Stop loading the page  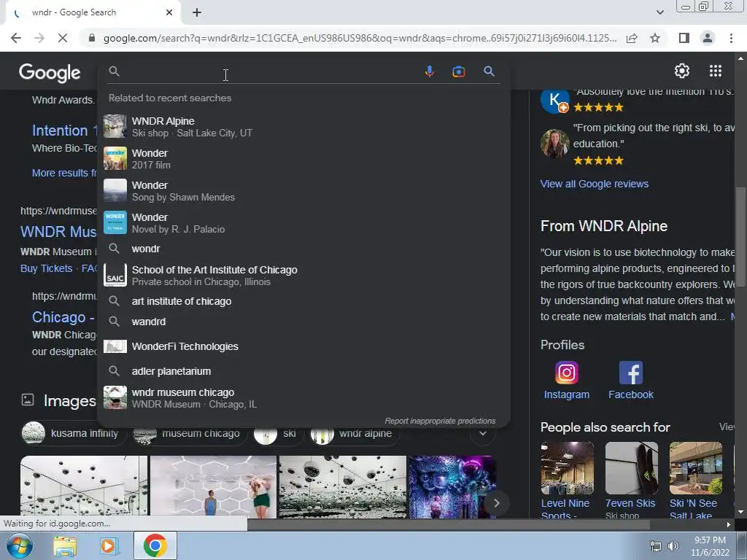(63, 38)
